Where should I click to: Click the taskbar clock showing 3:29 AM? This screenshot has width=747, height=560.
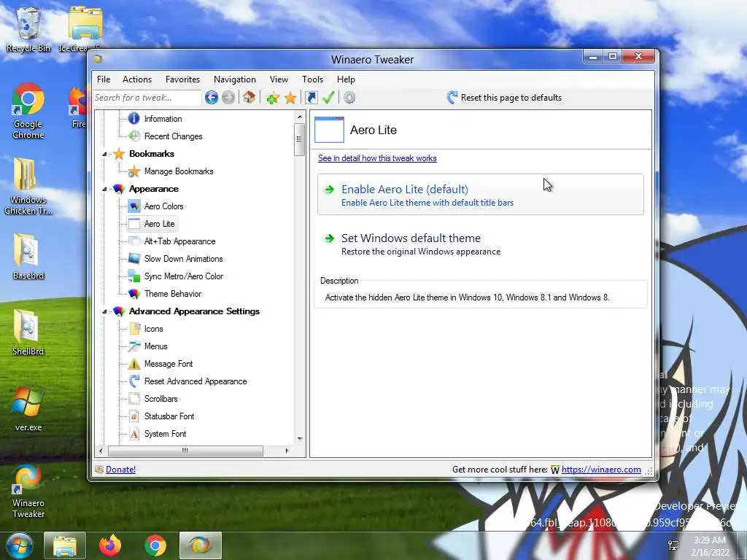click(710, 546)
